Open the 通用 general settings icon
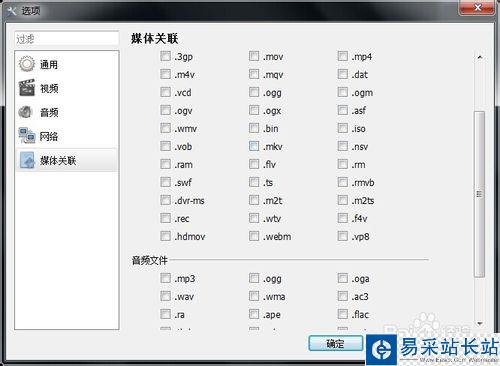Viewport: 500px width, 366px height. (27, 64)
